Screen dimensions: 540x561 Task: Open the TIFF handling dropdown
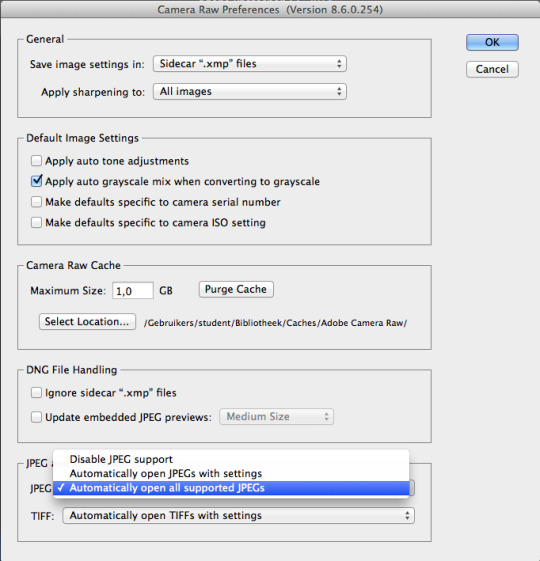pos(238,516)
